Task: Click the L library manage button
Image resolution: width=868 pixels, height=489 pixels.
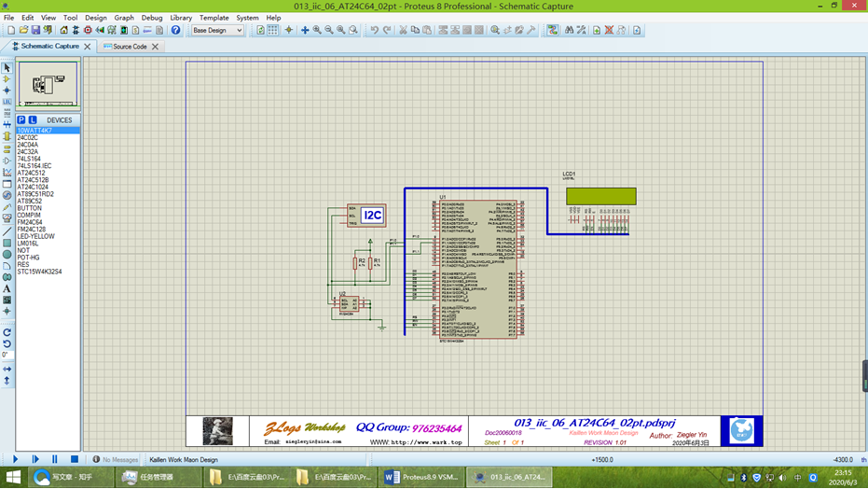Action: (33, 120)
